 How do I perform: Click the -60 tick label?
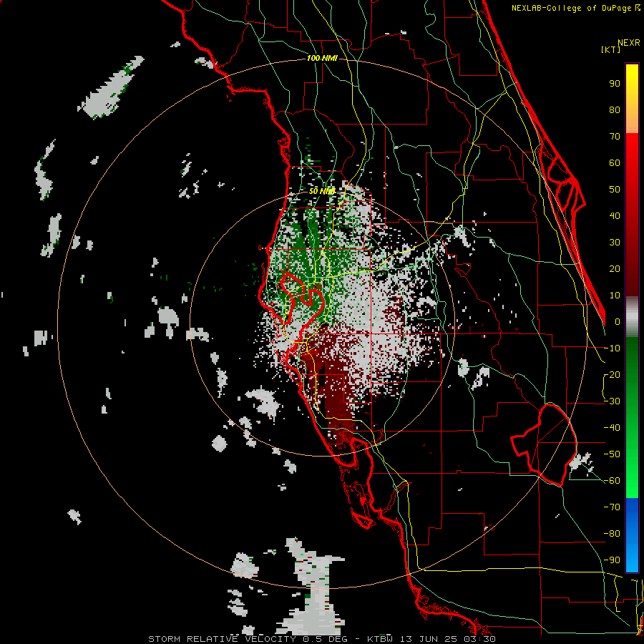(612, 481)
